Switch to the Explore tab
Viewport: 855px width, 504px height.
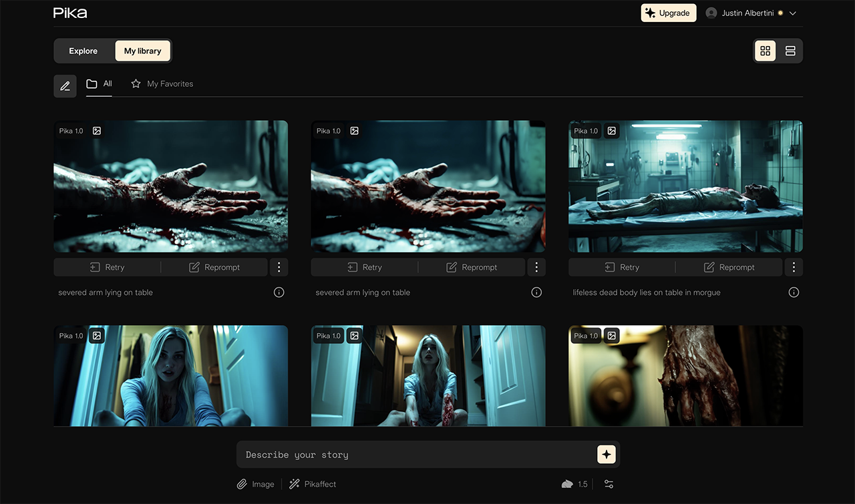(x=83, y=51)
